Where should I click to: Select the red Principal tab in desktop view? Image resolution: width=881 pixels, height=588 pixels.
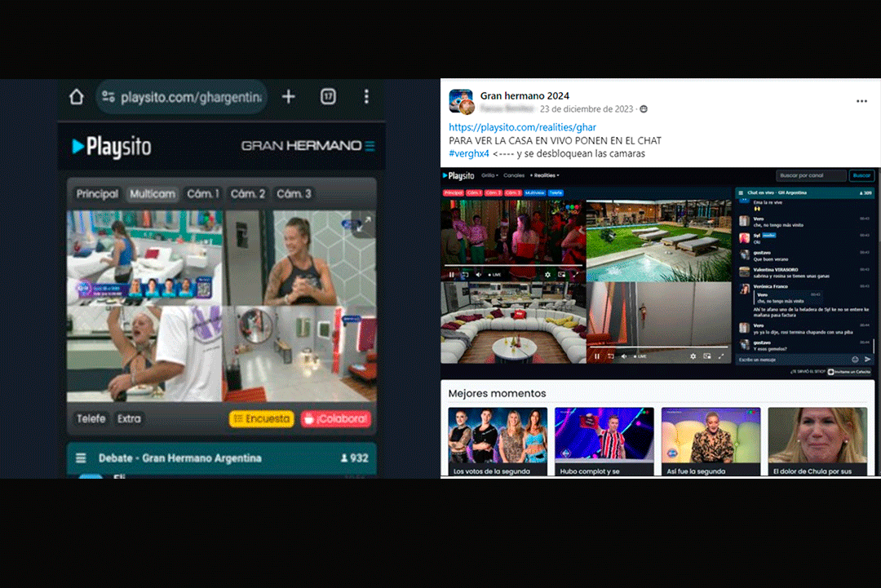pyautogui.click(x=454, y=192)
